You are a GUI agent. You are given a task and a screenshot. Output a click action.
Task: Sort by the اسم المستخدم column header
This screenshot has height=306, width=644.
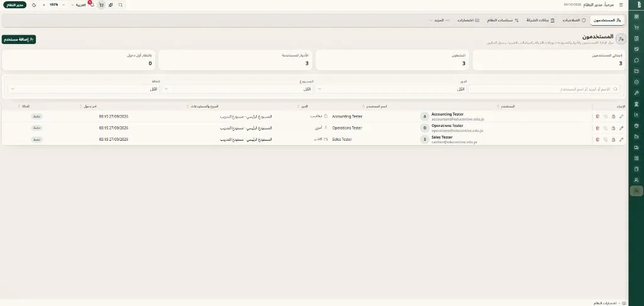click(x=375, y=106)
